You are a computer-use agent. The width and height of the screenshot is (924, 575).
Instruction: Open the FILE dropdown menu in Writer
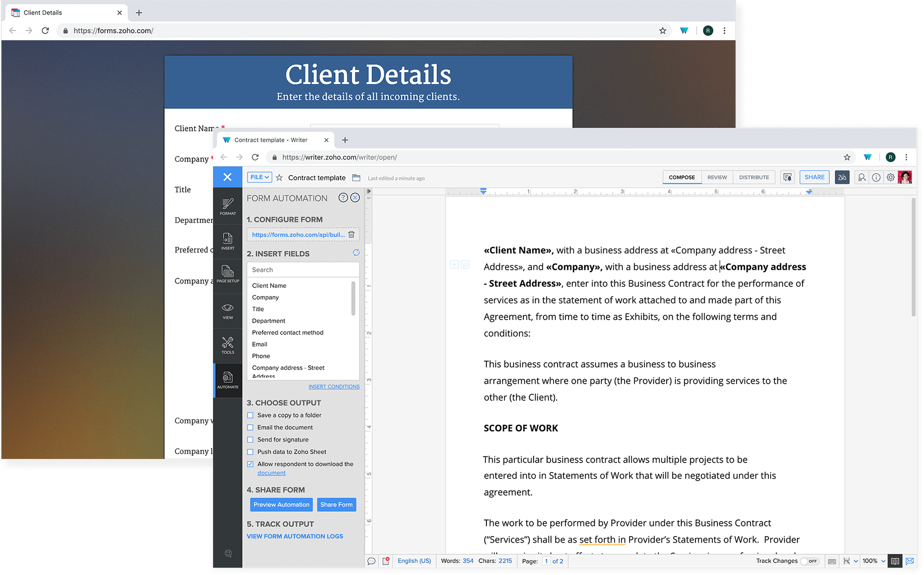pyautogui.click(x=258, y=177)
